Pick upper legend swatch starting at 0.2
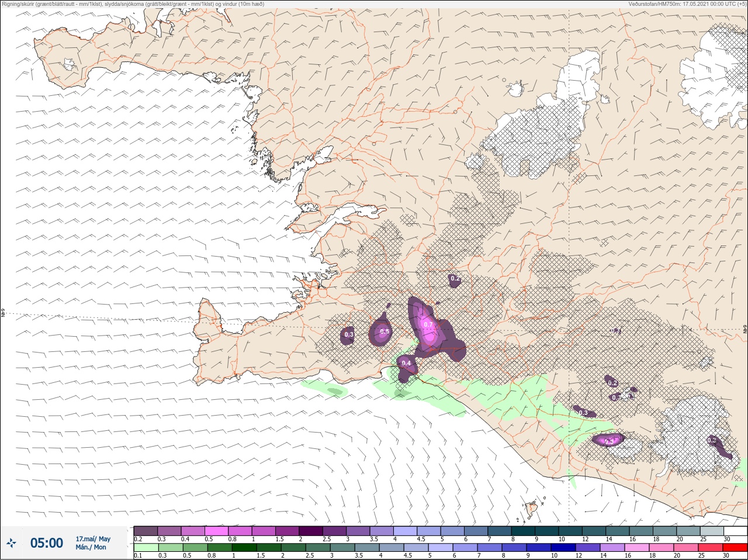748x560 pixels. coord(146,531)
